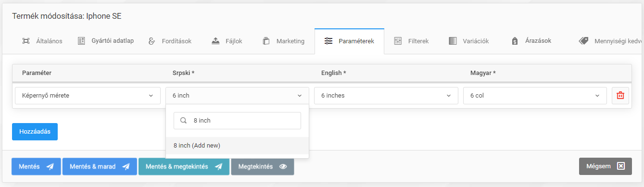Click the Hozzáadás button
The height and width of the screenshot is (187, 644).
pos(35,132)
